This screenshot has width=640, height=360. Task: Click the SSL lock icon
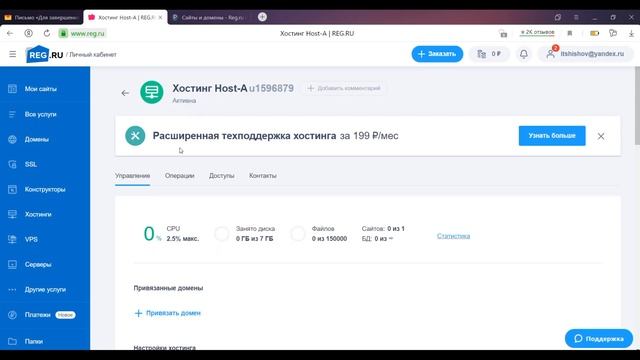point(12,164)
